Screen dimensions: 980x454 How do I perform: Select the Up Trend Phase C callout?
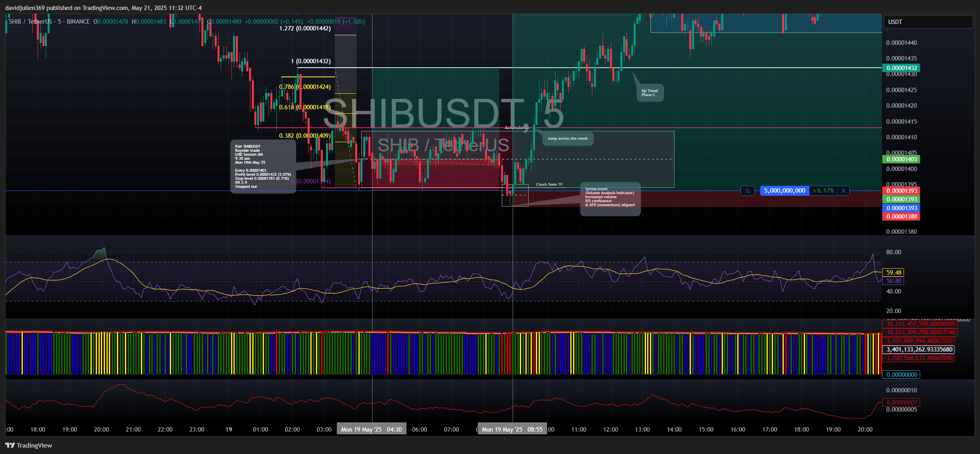pos(650,93)
